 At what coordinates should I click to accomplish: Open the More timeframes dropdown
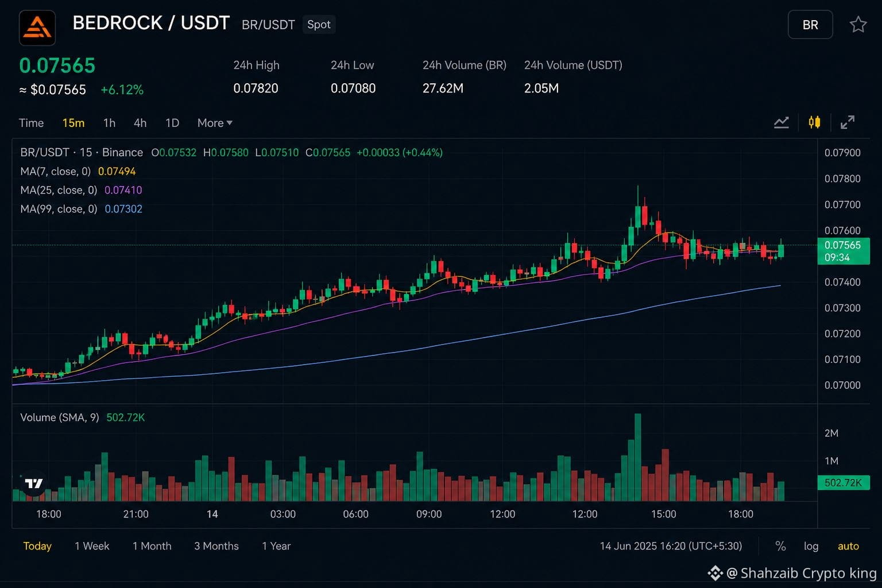[x=215, y=123]
